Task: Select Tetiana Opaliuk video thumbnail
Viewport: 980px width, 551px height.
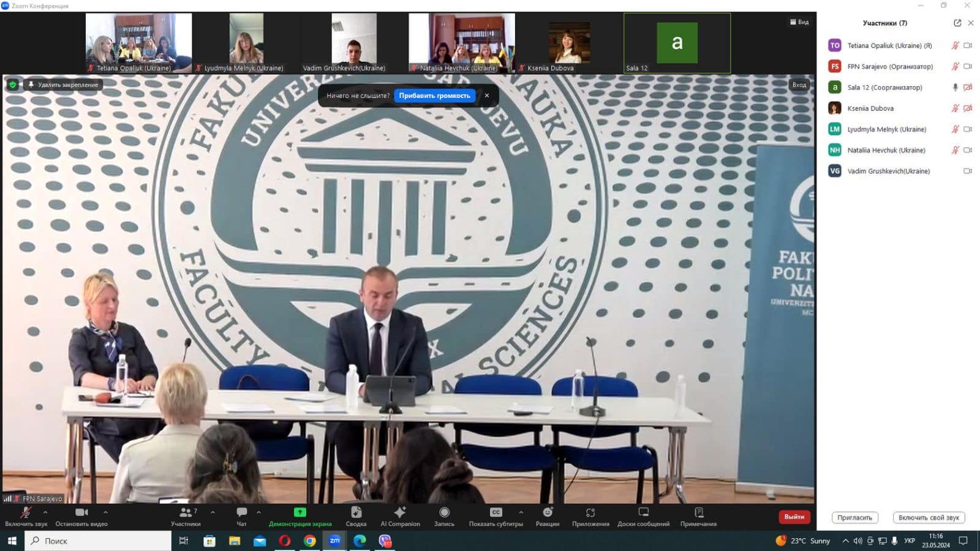Action: (x=139, y=43)
